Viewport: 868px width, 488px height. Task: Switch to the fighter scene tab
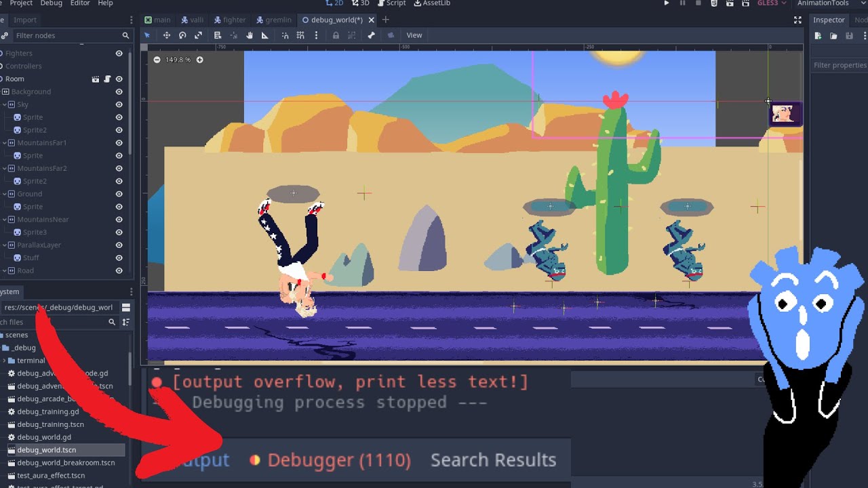[229, 20]
